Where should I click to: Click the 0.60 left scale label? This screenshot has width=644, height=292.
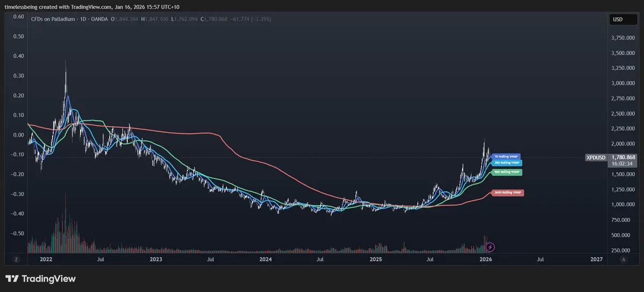[x=19, y=17]
